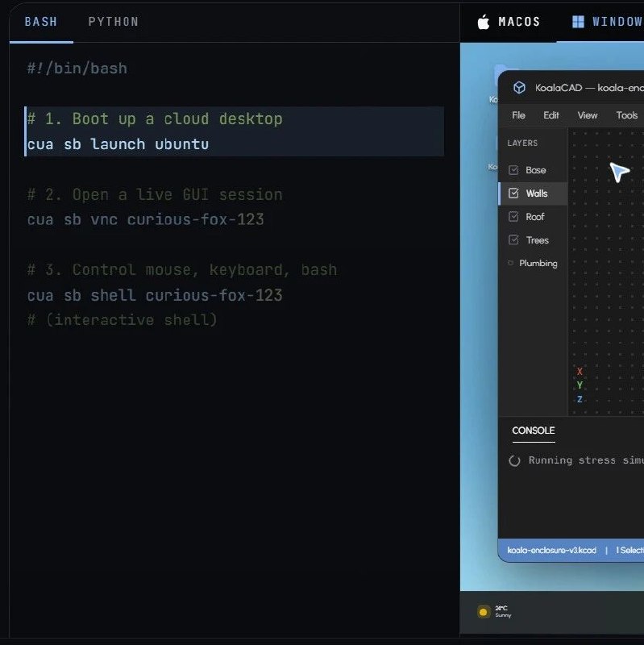Screen dimensions: 644x645
Task: Click the '#!/bin/bash' shebang line
Action: (x=77, y=69)
